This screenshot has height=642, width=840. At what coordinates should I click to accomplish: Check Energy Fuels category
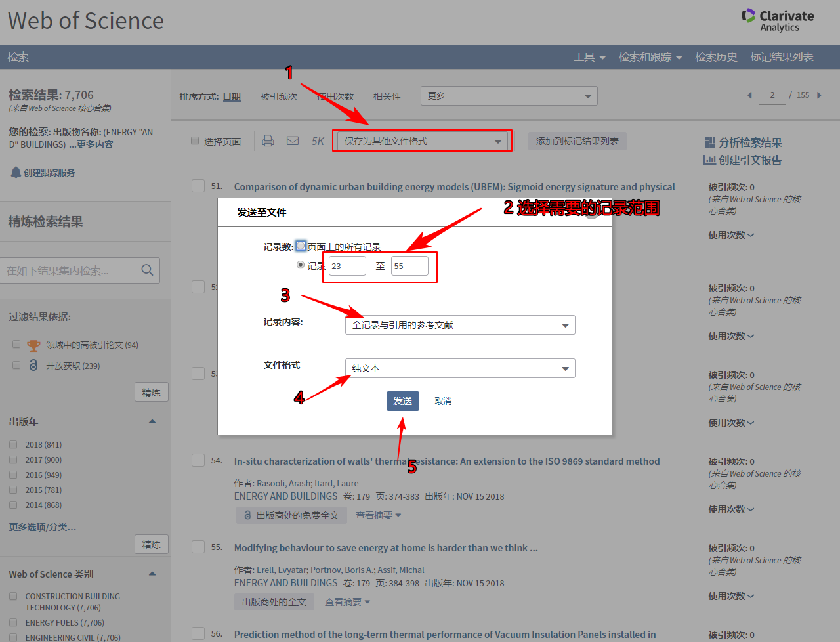point(13,622)
